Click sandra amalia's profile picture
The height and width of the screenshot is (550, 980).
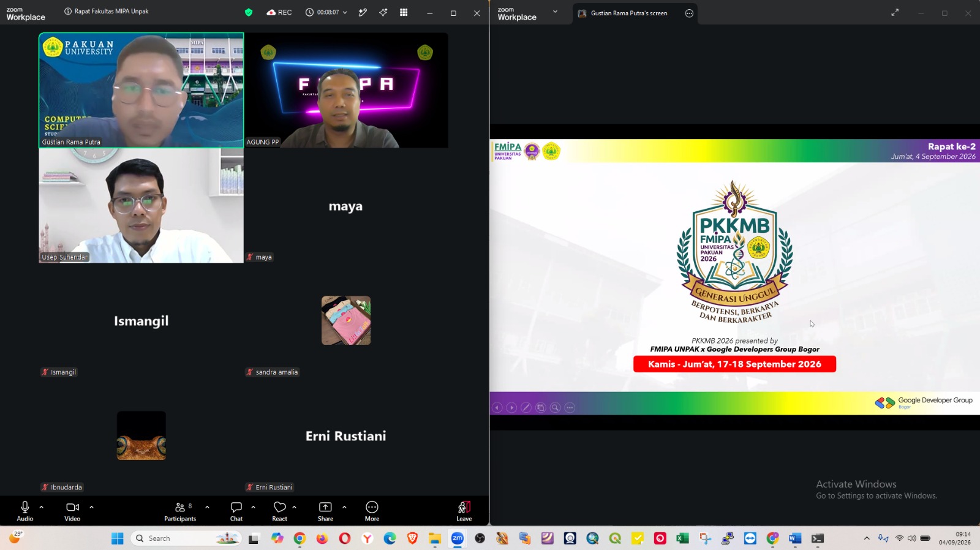coord(346,320)
